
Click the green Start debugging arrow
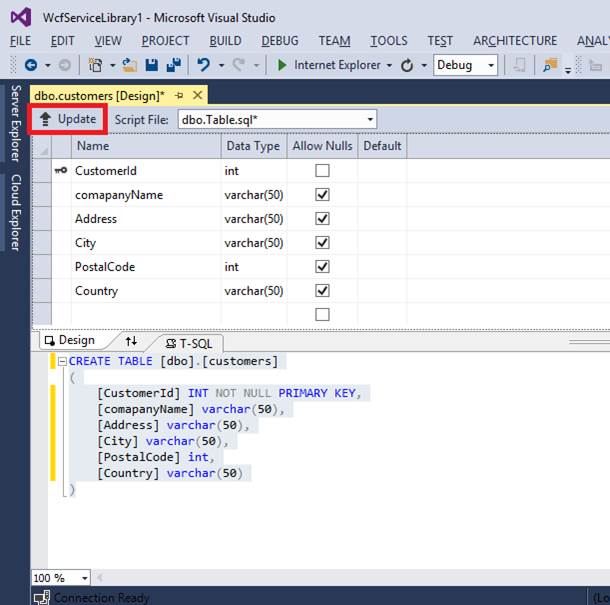tap(282, 65)
